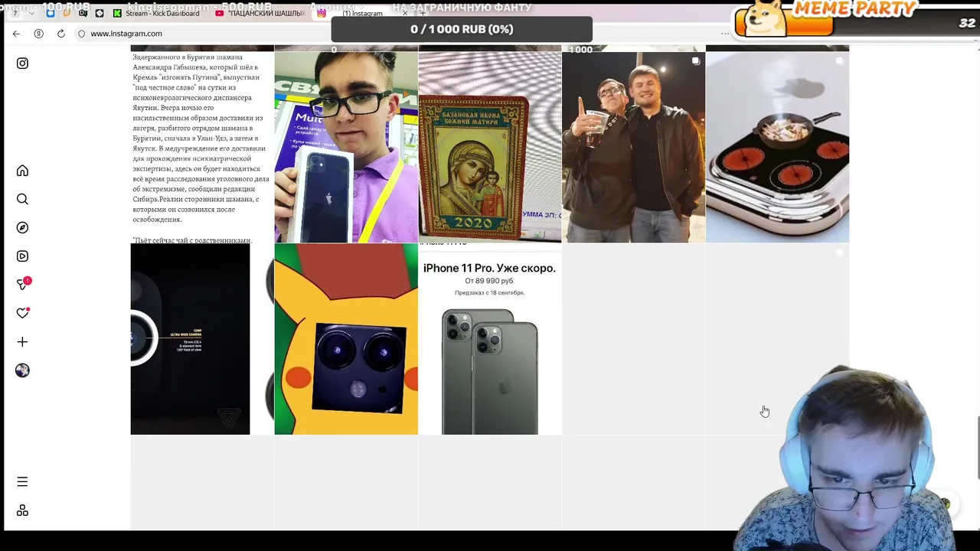Open the Explore compass icon
The image size is (980, 551).
[22, 227]
